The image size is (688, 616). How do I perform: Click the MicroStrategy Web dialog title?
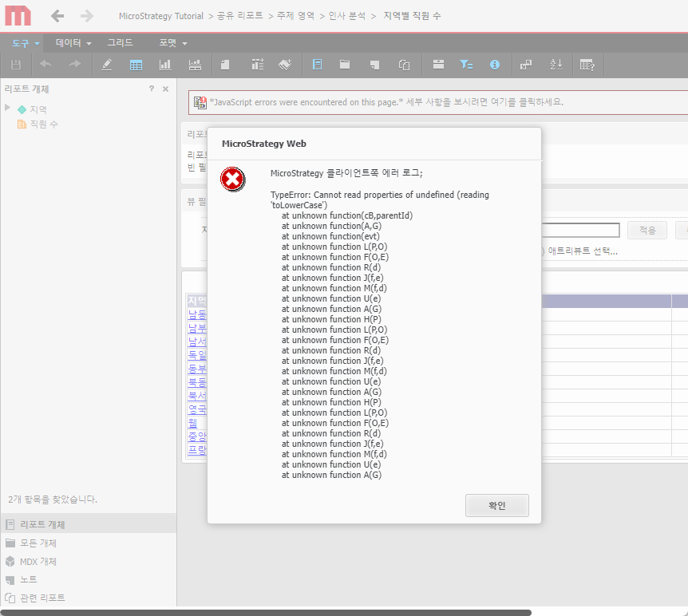263,144
